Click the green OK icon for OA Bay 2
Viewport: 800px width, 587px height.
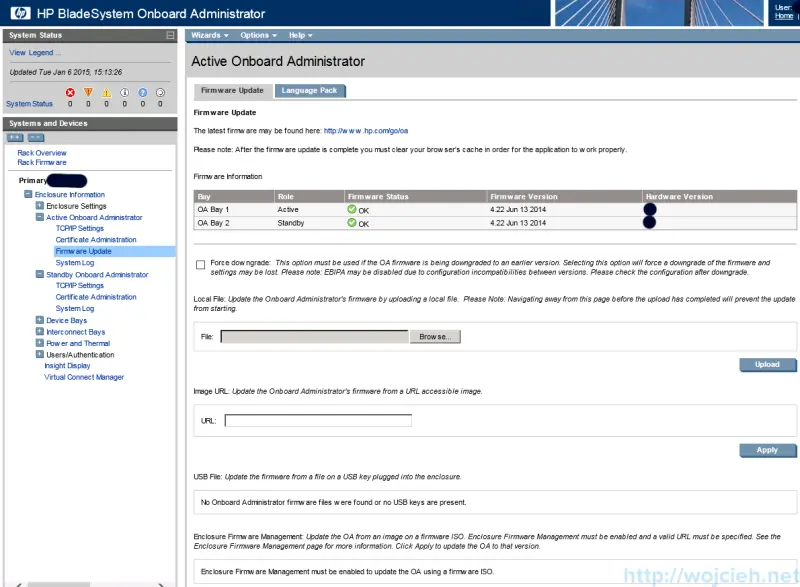tap(354, 223)
